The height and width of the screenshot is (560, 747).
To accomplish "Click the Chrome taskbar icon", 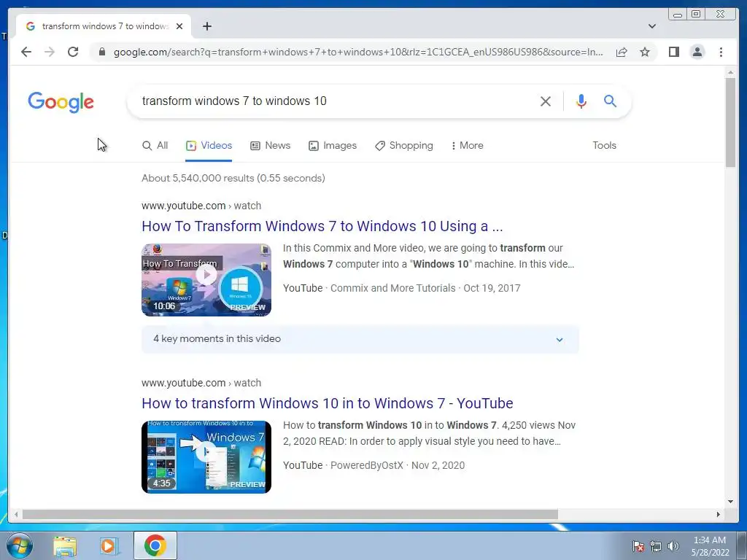I will [155, 545].
